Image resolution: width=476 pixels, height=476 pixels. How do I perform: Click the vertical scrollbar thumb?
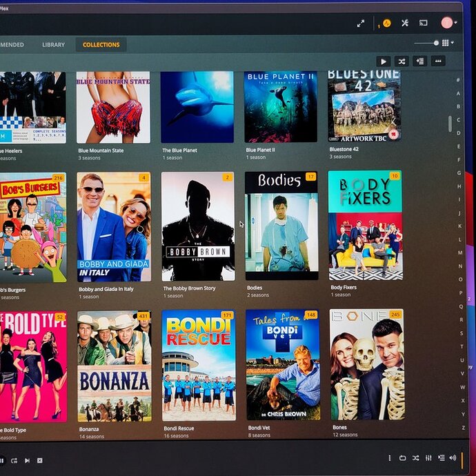coord(450,124)
